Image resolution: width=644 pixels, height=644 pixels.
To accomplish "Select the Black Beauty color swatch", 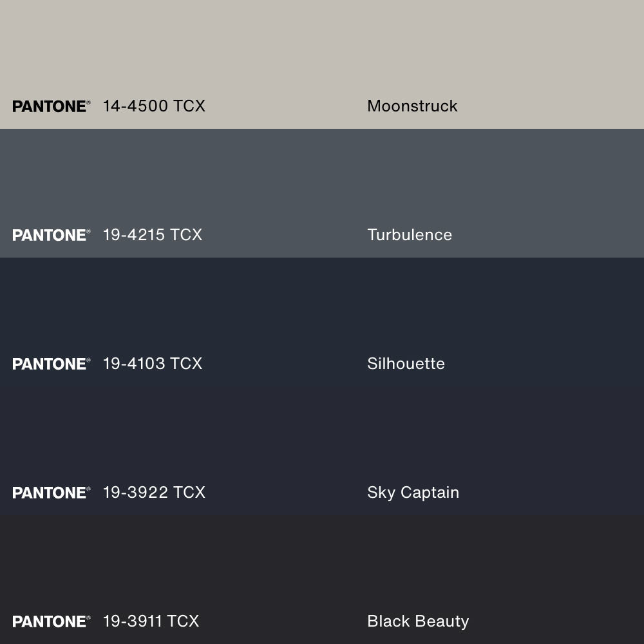I will point(322,567).
